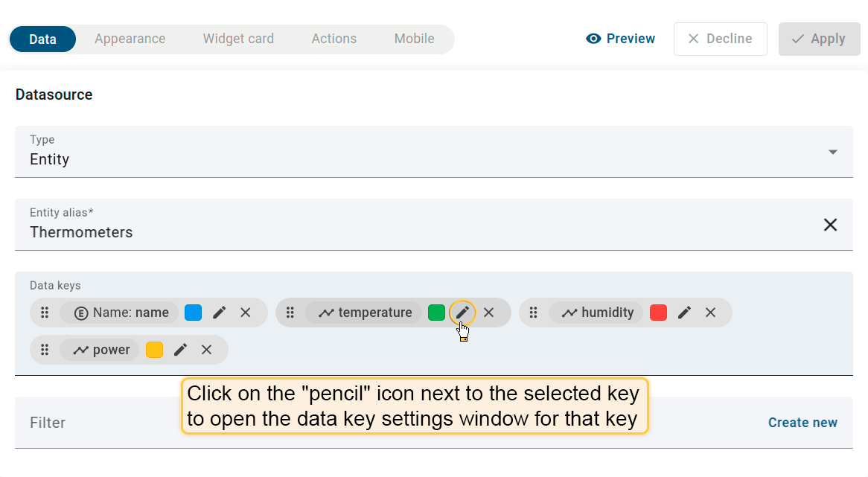Open humidity key pencil edit icon
This screenshot has height=477, width=868.
click(684, 313)
